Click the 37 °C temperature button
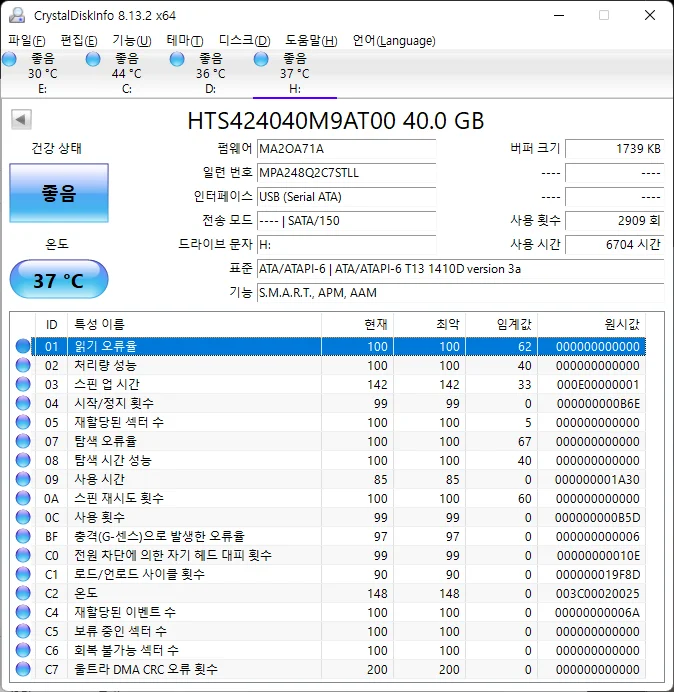Viewport: 674px width, 692px height. tap(59, 279)
